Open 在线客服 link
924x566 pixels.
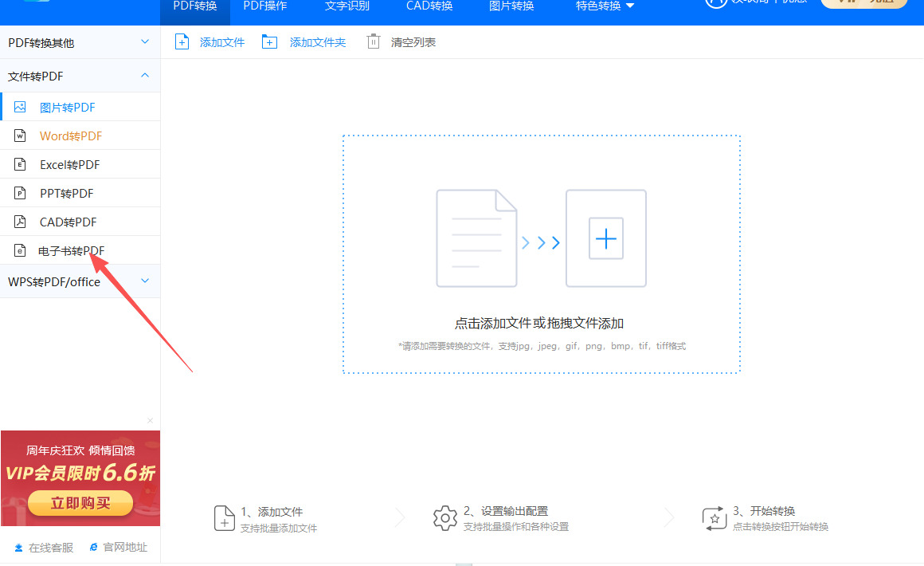click(51, 548)
